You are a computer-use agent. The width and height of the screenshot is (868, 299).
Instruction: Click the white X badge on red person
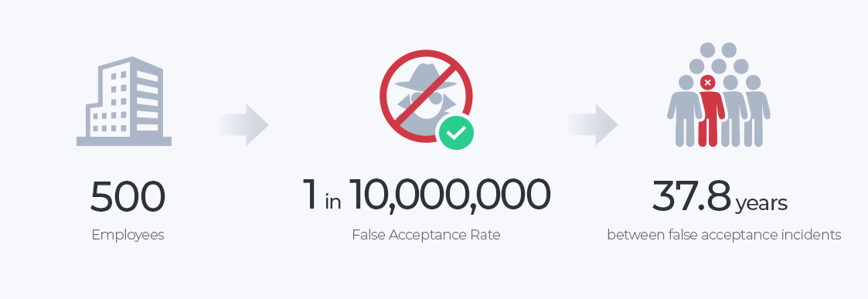pos(707,83)
